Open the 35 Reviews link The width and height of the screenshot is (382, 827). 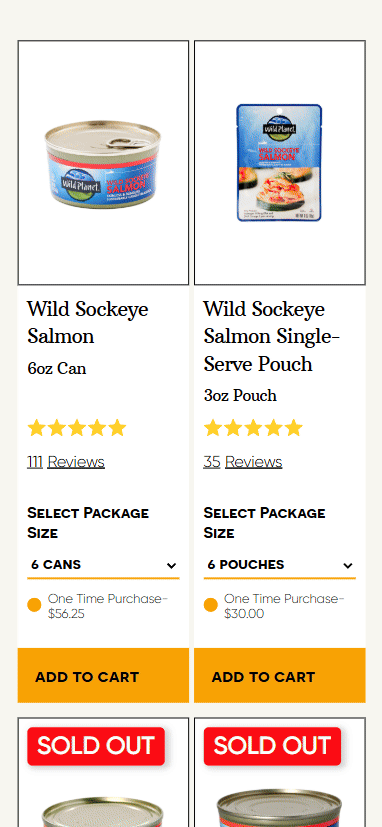(243, 462)
